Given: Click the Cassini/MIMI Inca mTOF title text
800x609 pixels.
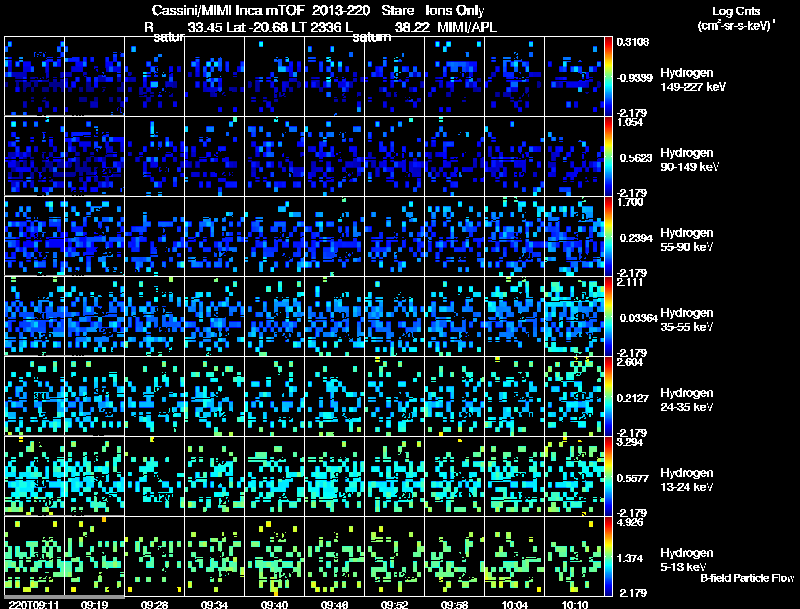Looking at the screenshot, I should pos(228,10).
